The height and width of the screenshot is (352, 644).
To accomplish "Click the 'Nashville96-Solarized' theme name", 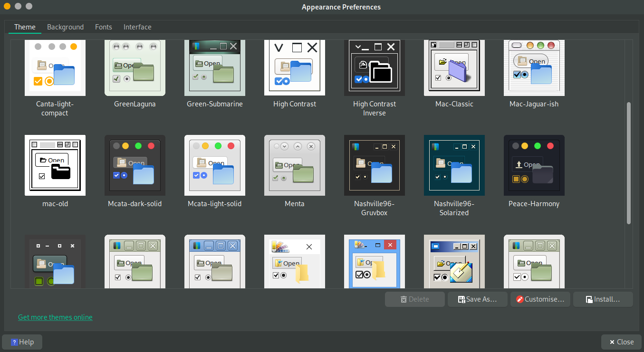I will (454, 208).
